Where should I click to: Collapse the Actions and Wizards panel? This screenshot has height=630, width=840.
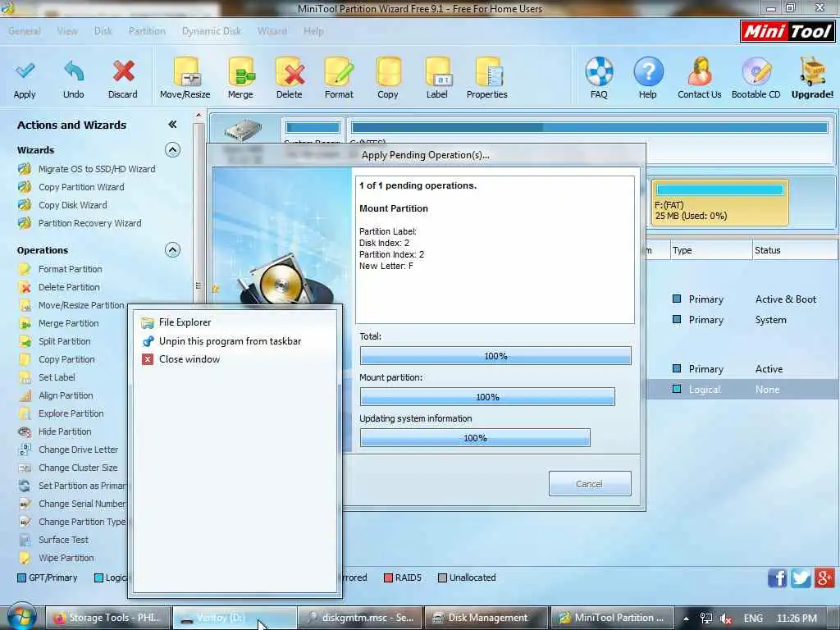tap(172, 125)
